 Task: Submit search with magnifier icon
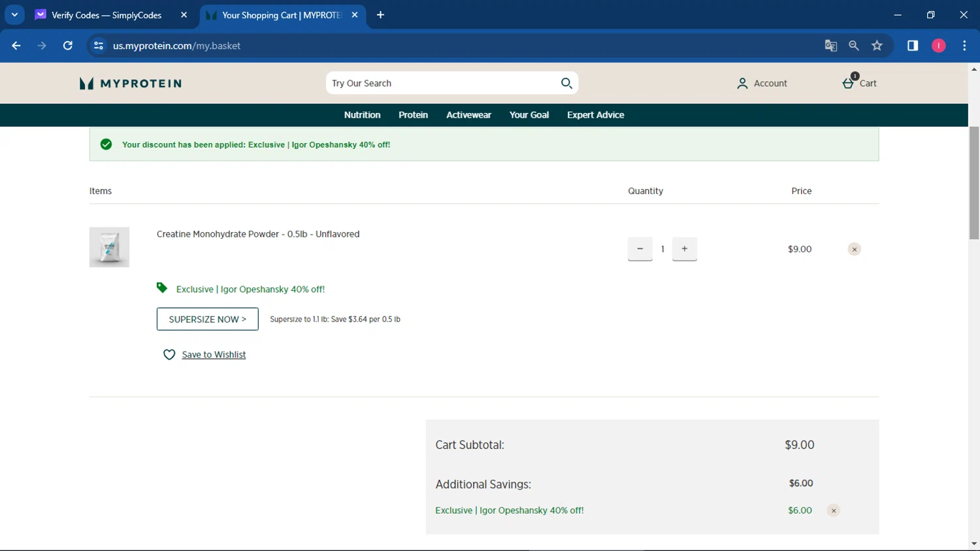566,83
